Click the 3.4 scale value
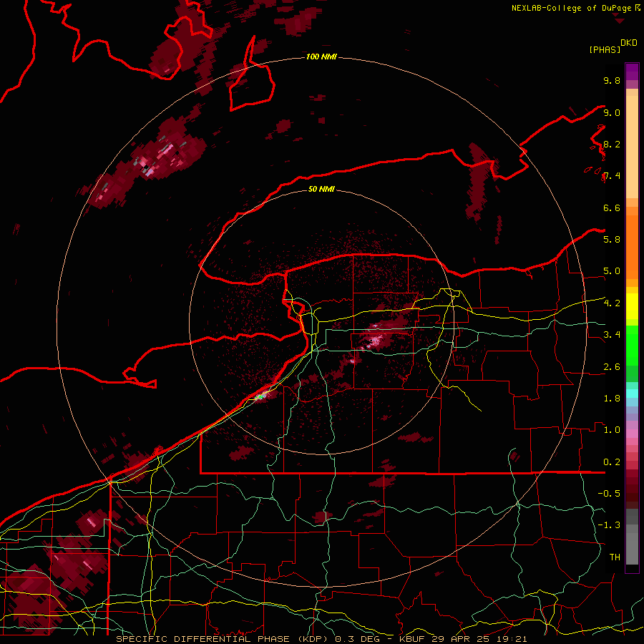This screenshot has height=644, width=644. 612,335
